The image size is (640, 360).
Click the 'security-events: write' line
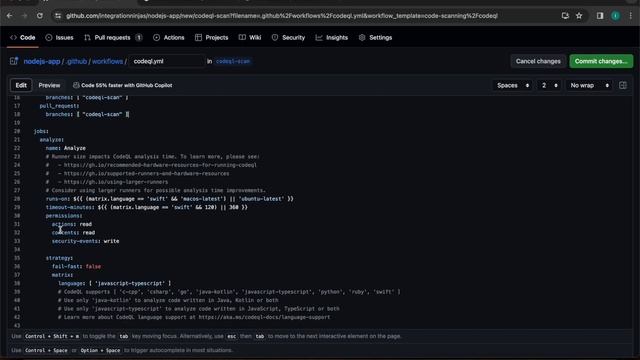click(x=85, y=241)
